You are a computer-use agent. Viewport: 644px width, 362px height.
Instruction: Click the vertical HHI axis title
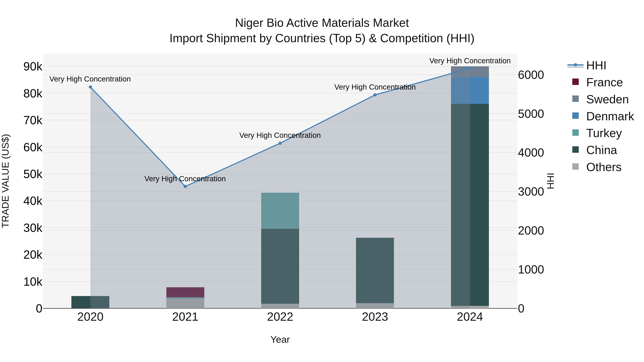550,181
